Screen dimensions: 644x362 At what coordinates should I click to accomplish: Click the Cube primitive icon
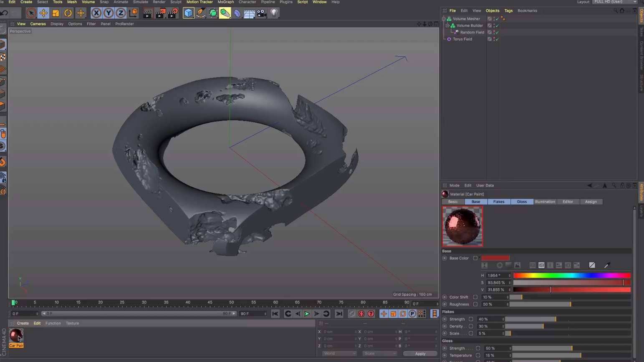[189, 13]
